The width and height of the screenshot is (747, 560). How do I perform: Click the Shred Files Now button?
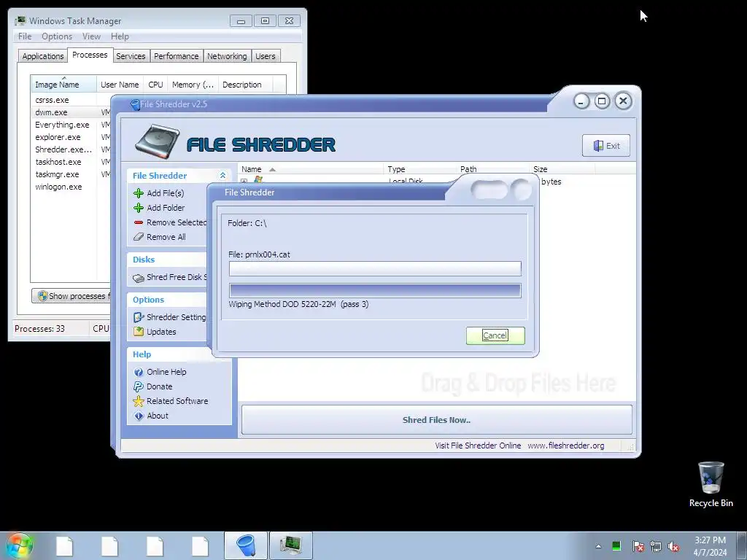click(436, 419)
